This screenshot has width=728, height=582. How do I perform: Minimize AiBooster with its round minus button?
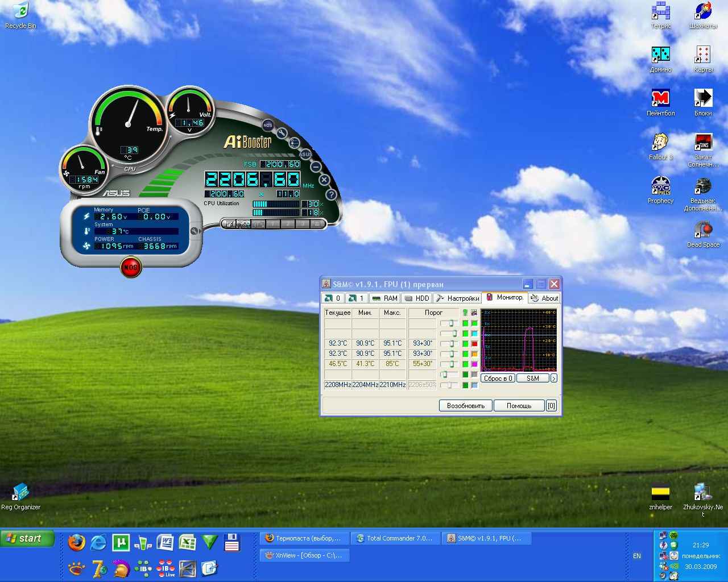316,167
